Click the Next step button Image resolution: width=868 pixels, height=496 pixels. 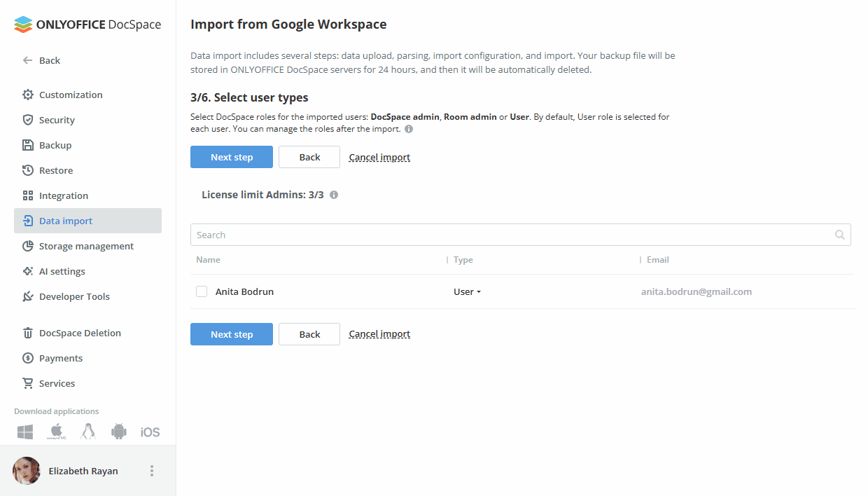[231, 157]
